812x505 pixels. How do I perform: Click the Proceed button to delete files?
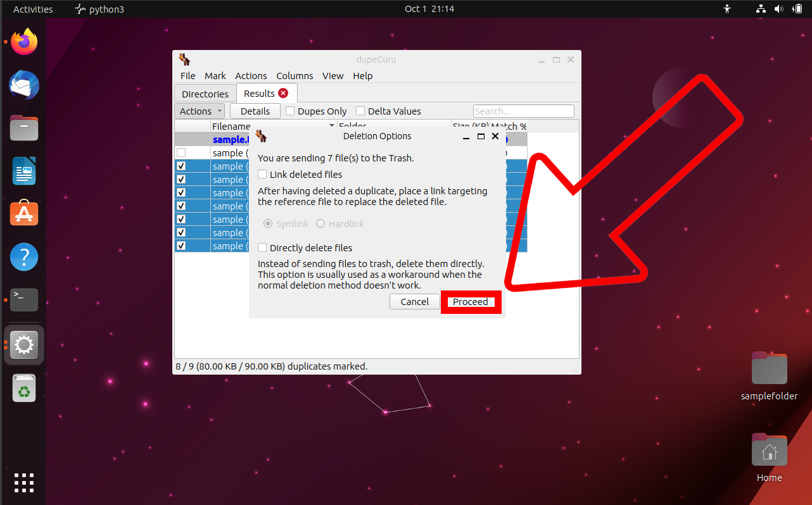[471, 302]
